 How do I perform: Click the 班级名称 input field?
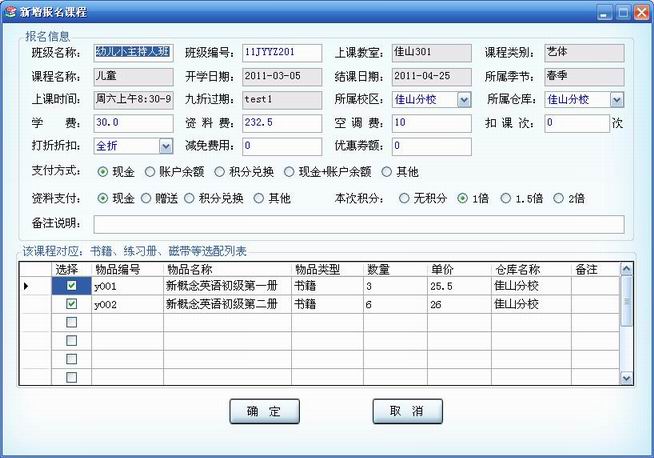133,53
